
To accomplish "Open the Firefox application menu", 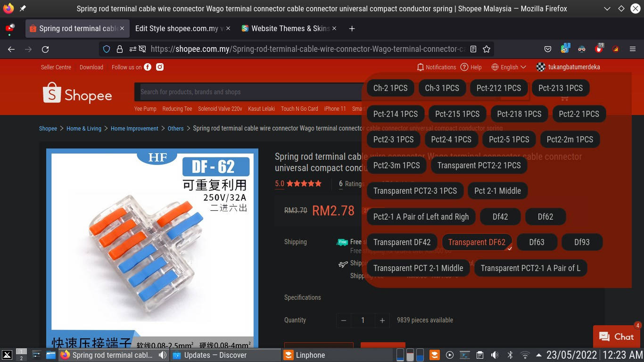I will (x=632, y=49).
